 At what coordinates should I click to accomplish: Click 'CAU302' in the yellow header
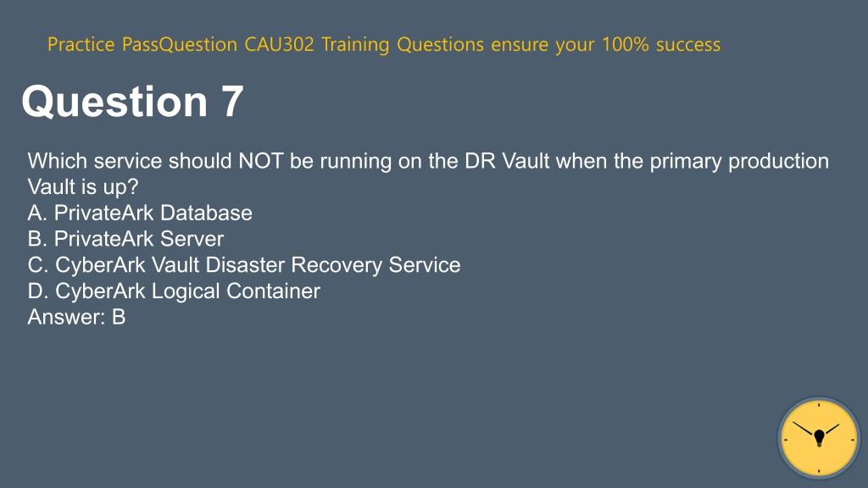point(279,44)
